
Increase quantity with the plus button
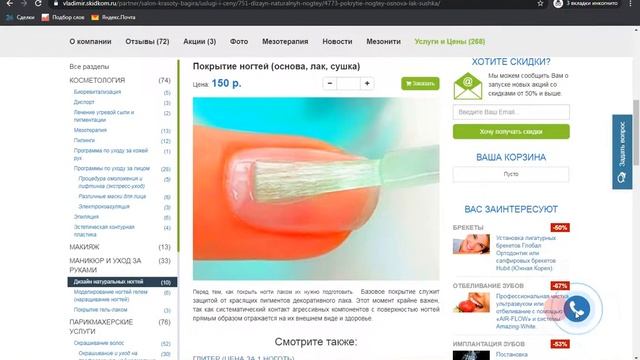click(x=367, y=84)
